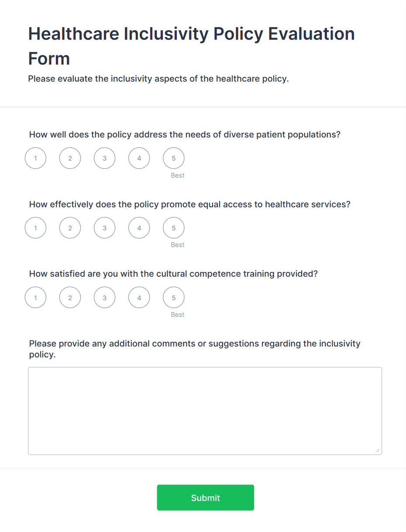Click the resize handle of the comments box
This screenshot has width=406, height=532.
(378, 451)
